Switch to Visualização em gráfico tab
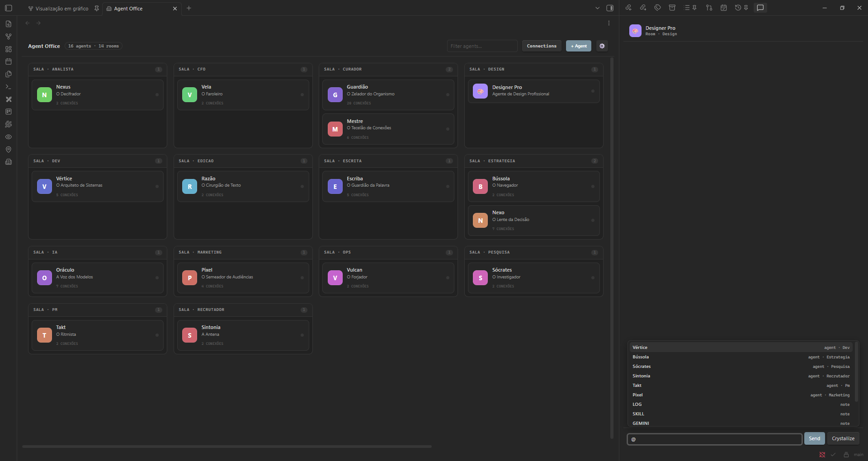868x461 pixels. click(62, 9)
